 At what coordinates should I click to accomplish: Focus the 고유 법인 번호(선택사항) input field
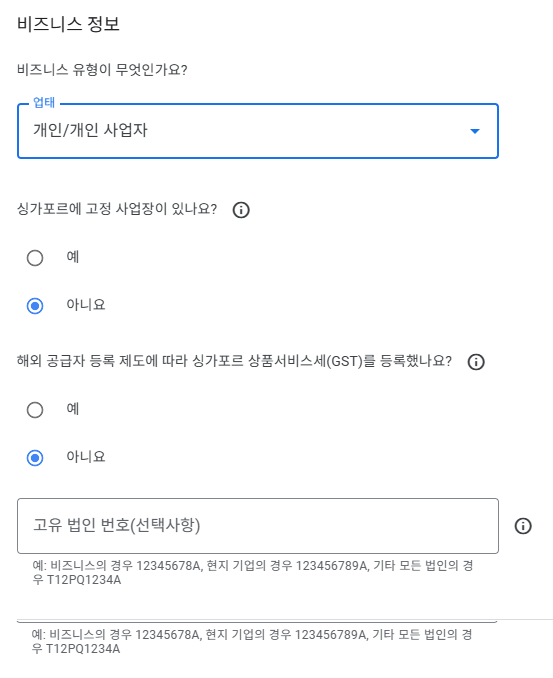pos(258,526)
